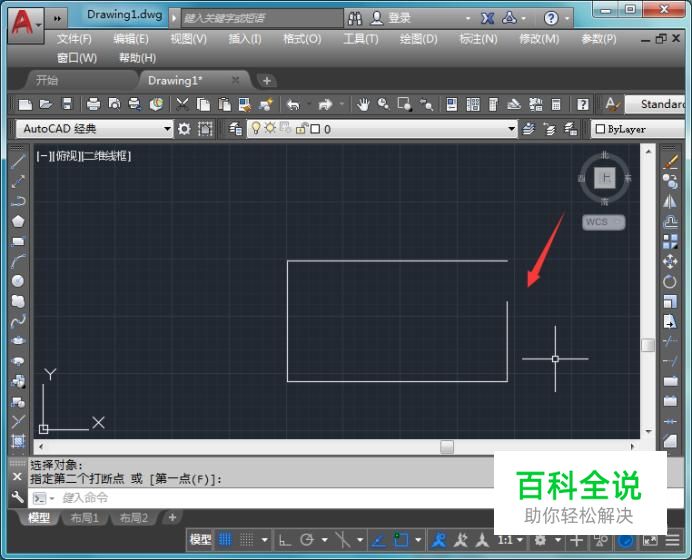Toggle layer 0 on/off lightbulb
The height and width of the screenshot is (560, 692).
(x=256, y=128)
